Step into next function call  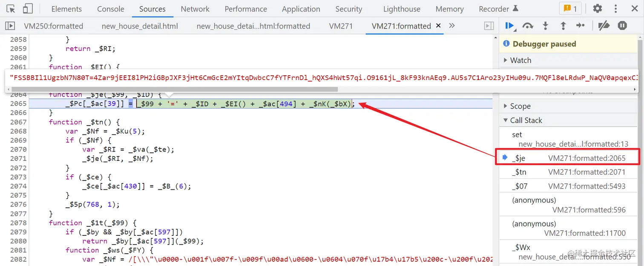545,26
